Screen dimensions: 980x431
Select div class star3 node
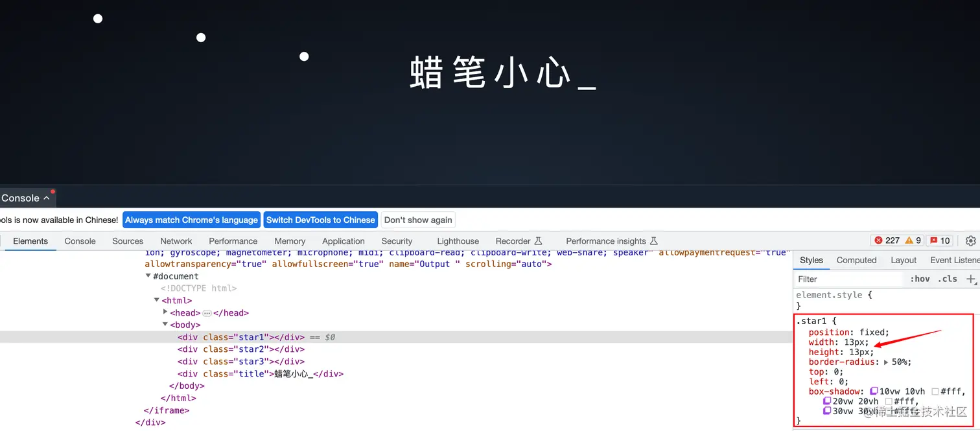pyautogui.click(x=241, y=362)
